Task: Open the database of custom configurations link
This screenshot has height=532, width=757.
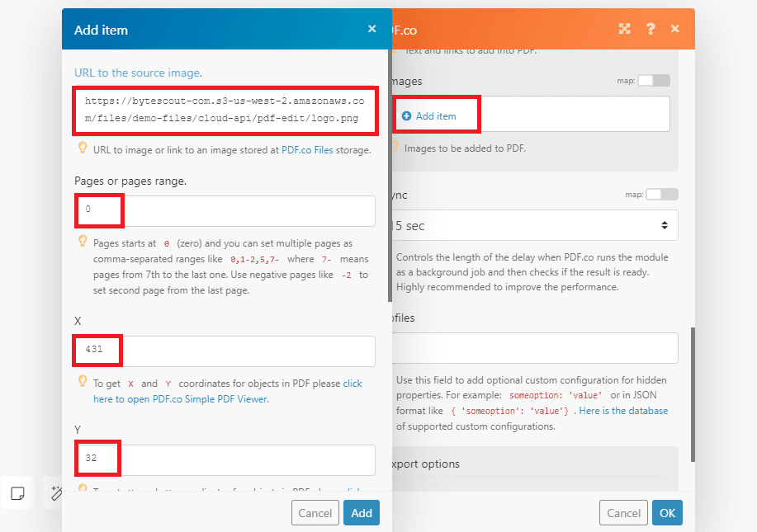Action: click(623, 411)
